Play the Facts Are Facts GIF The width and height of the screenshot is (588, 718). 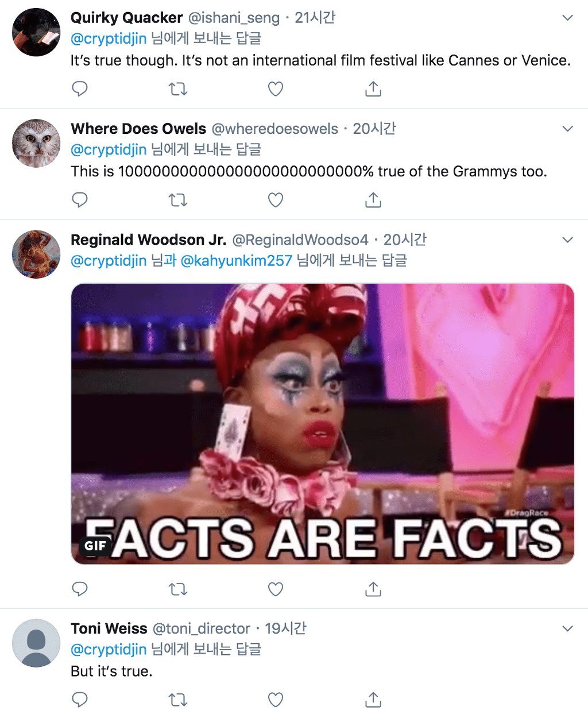(x=323, y=424)
